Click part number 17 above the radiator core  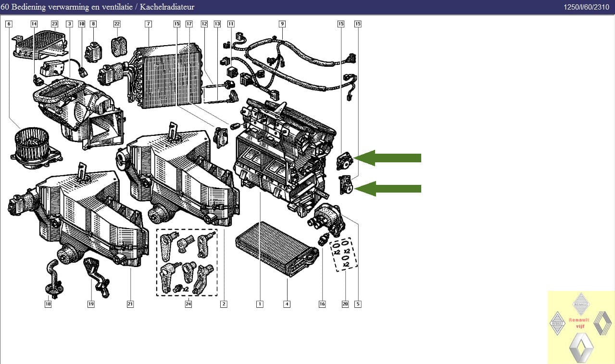point(188,23)
